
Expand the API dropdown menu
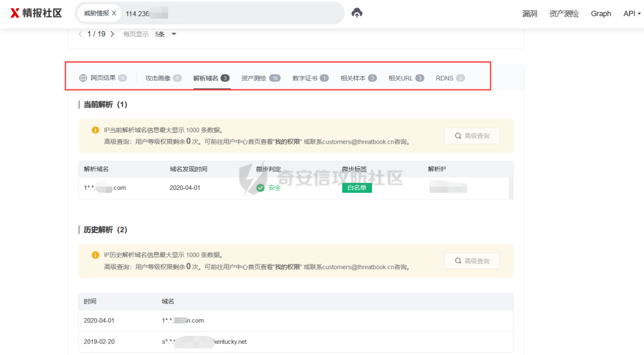[631, 14]
